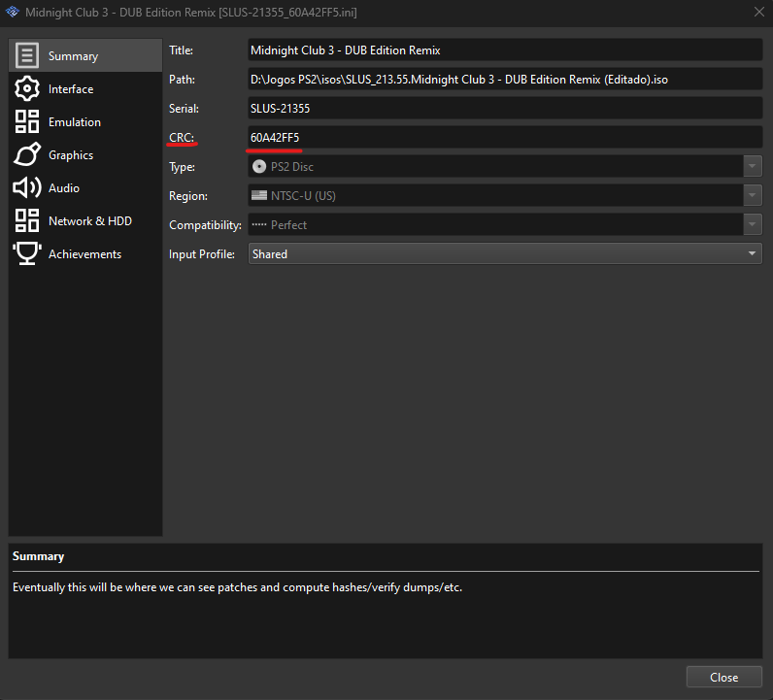
Task: Click the PCSX2 logo in title bar
Action: [x=13, y=12]
